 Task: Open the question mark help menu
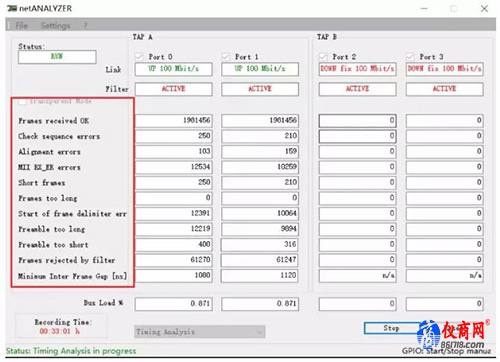tap(85, 25)
